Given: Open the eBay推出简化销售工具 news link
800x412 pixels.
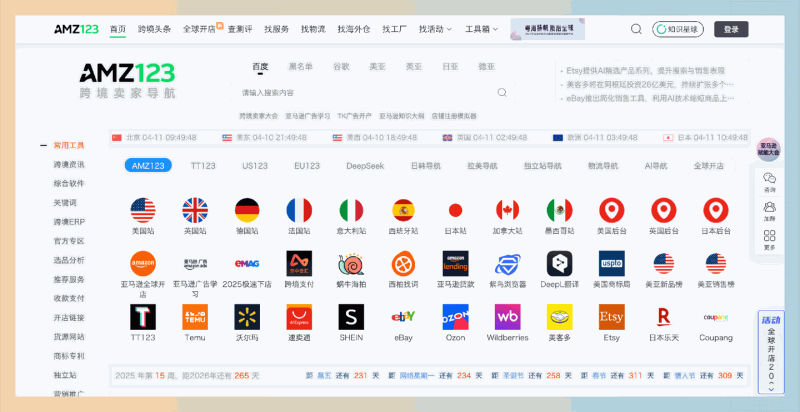Looking at the screenshot, I should click(650, 98).
